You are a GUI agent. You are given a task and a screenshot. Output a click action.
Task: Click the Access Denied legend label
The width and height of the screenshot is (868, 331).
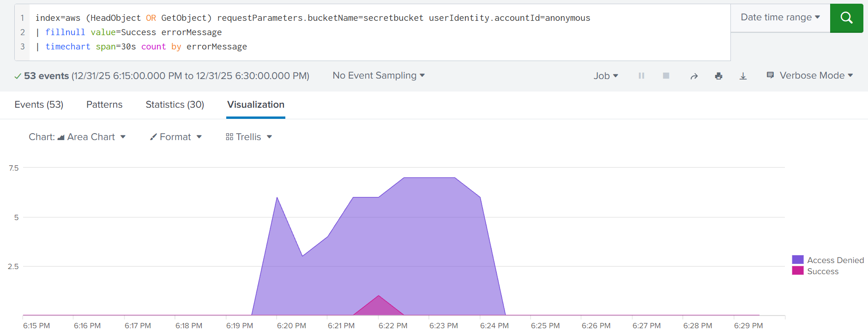click(x=835, y=260)
